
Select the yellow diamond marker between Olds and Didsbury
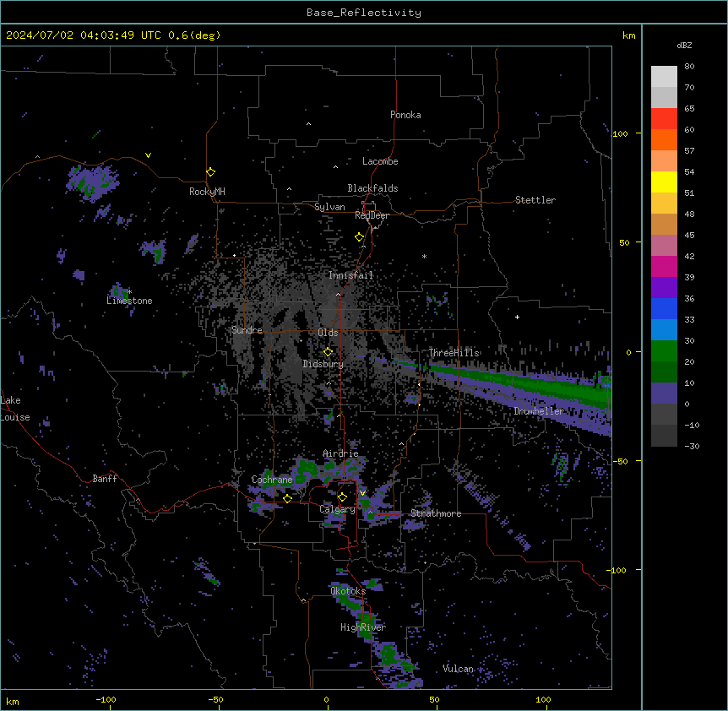[329, 352]
